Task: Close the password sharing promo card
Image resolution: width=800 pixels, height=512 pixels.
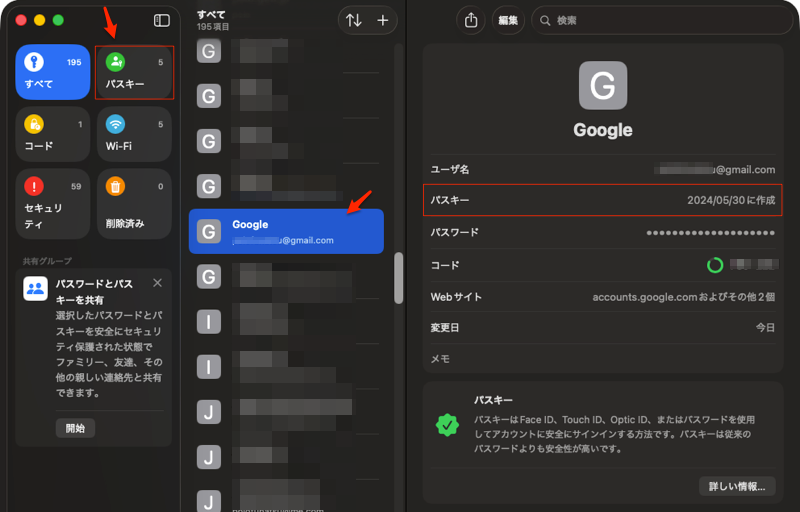Action: click(158, 283)
